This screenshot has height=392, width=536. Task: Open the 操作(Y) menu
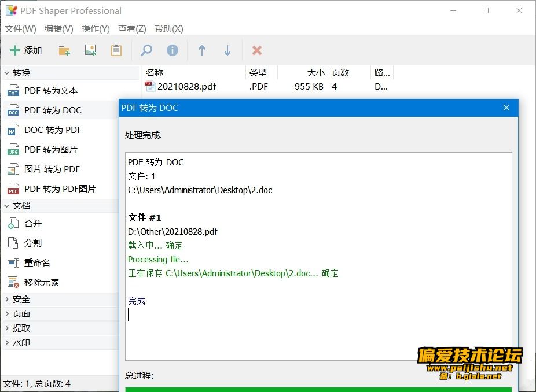coord(96,29)
